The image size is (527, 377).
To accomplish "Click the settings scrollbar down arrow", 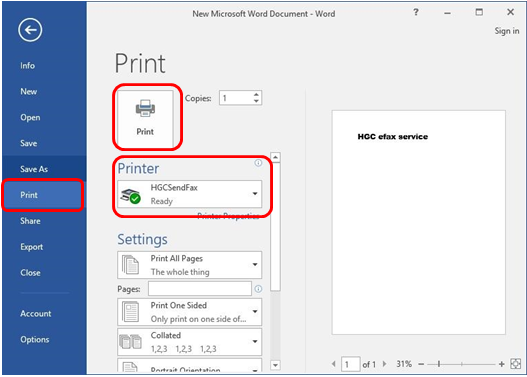I will pyautogui.click(x=275, y=365).
